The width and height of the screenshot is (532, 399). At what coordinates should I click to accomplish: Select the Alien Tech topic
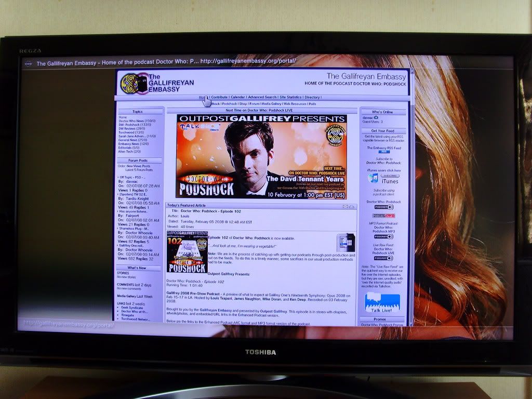pos(129,152)
